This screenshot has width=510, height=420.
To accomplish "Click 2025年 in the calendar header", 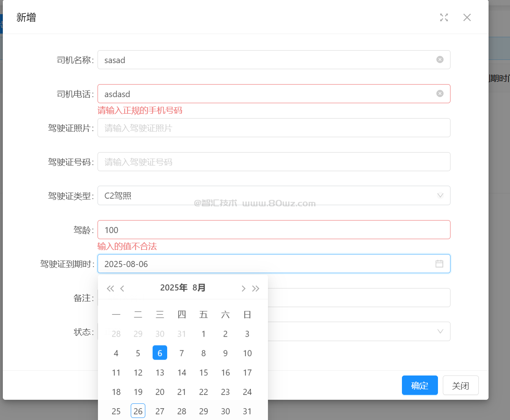I will point(174,288).
